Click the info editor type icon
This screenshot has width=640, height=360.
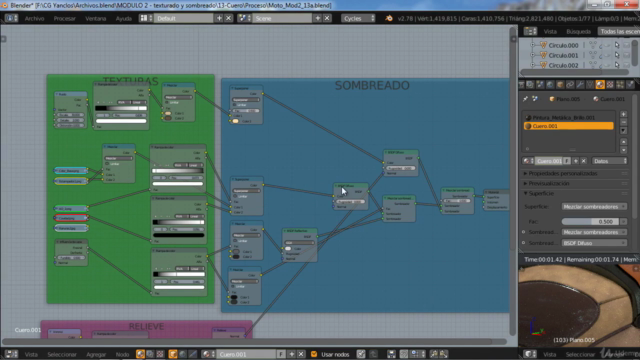[11, 18]
